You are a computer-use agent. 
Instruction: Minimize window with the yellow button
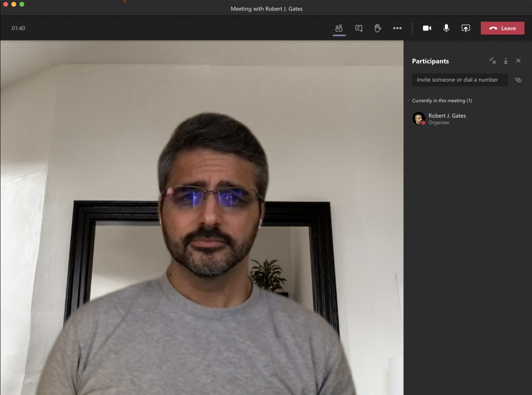tap(14, 4)
